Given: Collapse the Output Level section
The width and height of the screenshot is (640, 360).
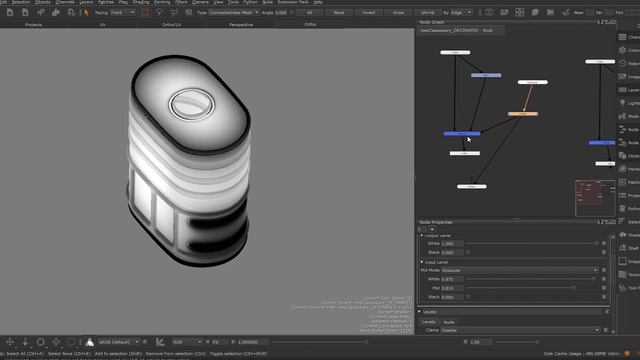Looking at the screenshot, I should point(422,236).
